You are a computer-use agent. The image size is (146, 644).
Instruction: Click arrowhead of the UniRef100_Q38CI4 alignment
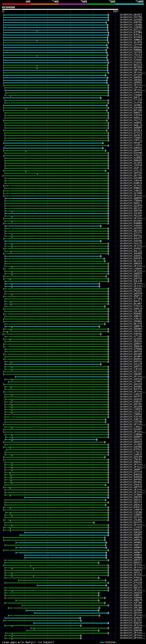(x=106, y=419)
